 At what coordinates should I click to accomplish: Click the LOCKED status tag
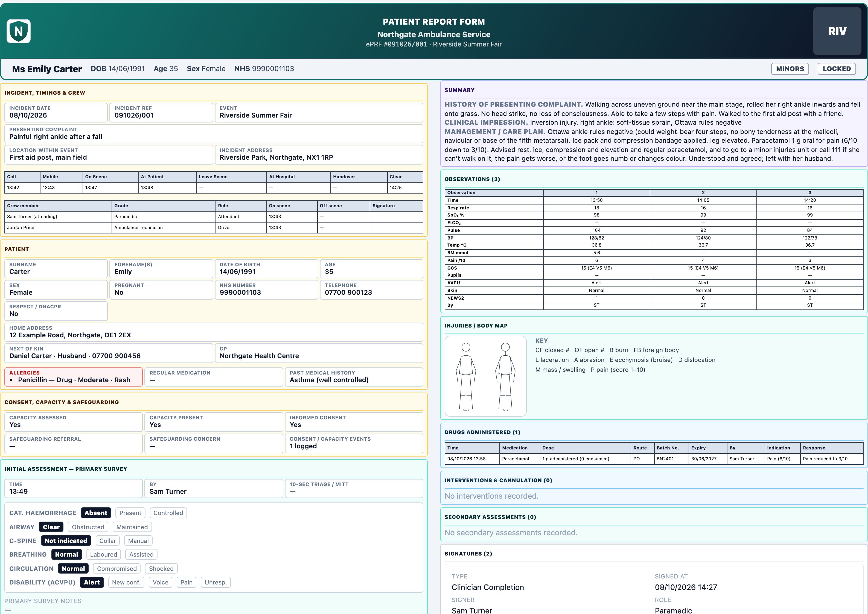tap(837, 69)
